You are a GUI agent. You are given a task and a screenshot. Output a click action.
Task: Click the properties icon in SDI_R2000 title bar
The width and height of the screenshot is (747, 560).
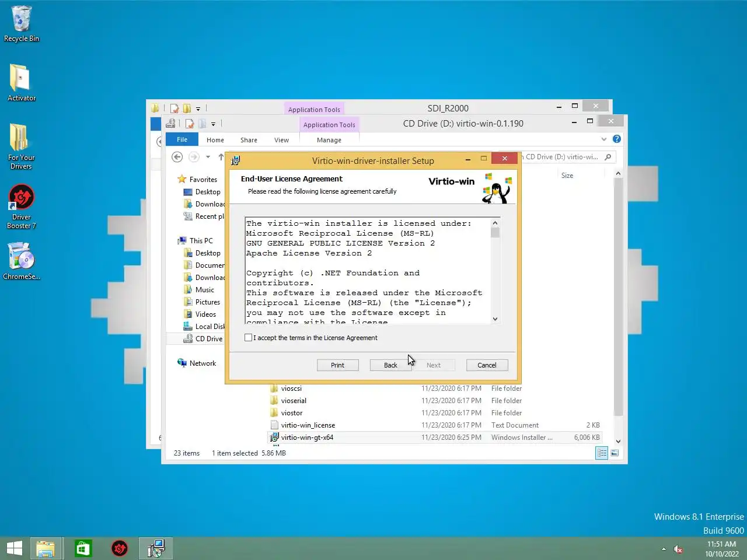point(174,108)
